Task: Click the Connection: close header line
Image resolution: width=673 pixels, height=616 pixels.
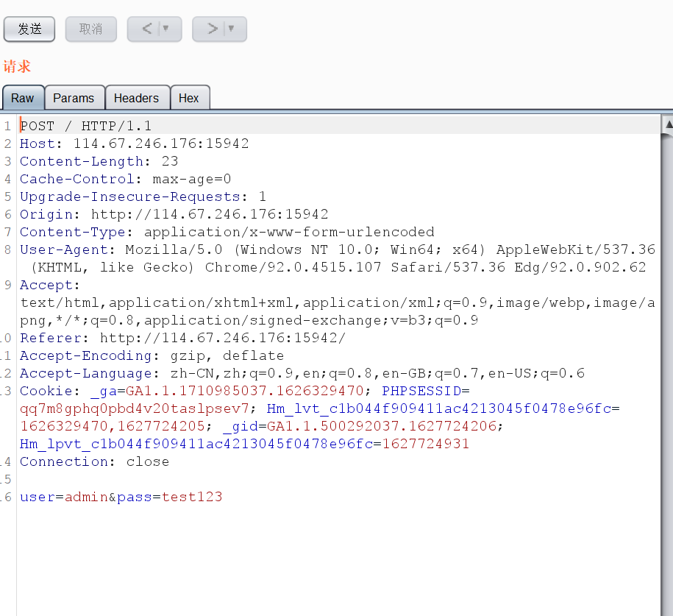Action: tap(94, 461)
